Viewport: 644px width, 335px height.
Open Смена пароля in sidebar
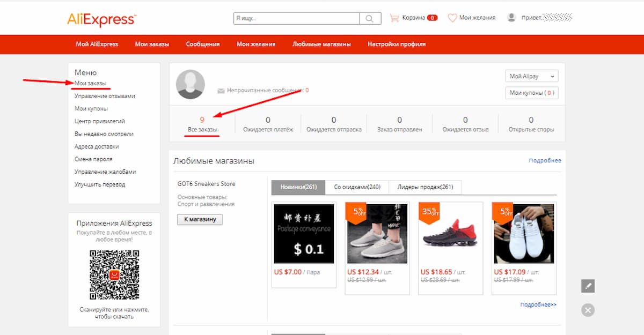pyautogui.click(x=93, y=159)
